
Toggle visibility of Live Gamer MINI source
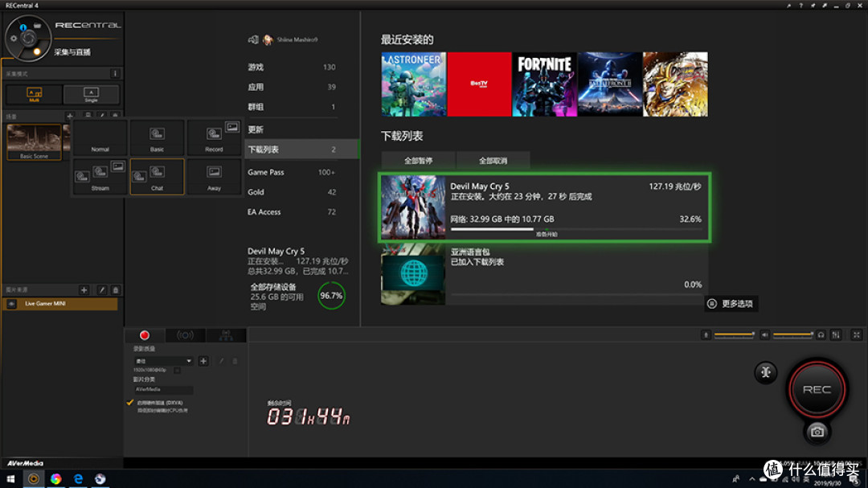pos(11,304)
